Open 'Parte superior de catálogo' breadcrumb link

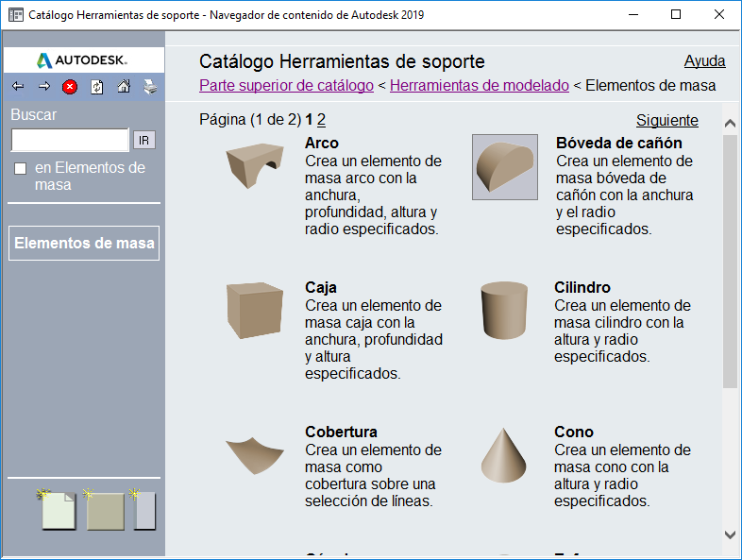[x=286, y=85]
